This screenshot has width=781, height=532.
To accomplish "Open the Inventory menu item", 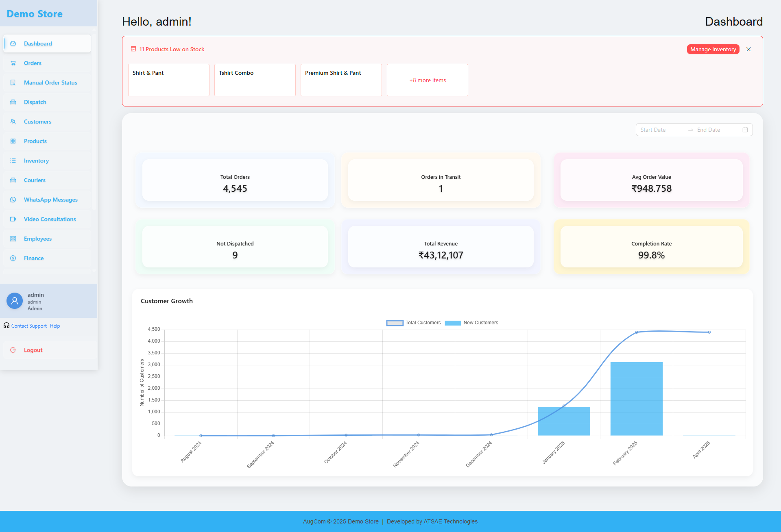I will click(36, 161).
